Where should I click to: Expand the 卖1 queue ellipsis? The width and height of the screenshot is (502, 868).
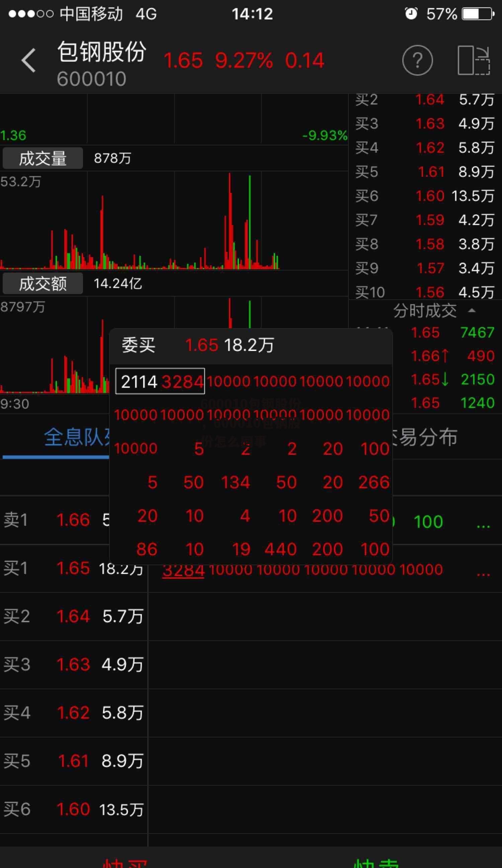[x=483, y=526]
